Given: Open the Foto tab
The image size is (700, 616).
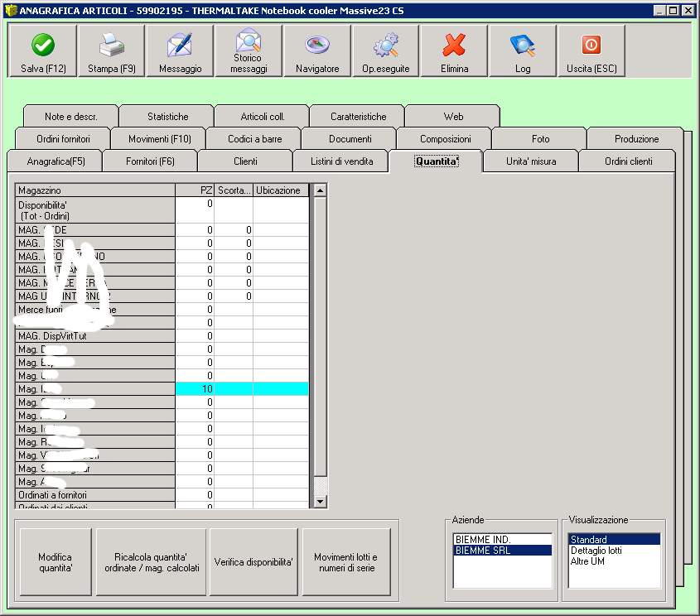Looking at the screenshot, I should [x=540, y=139].
